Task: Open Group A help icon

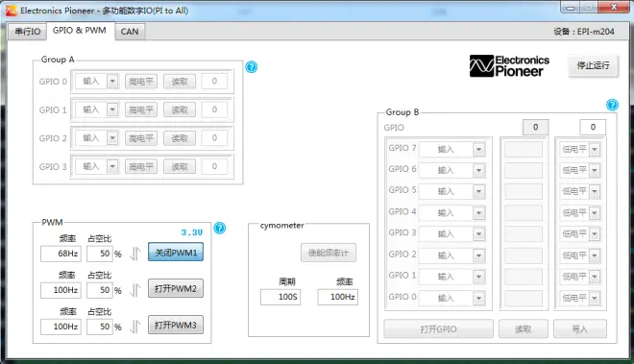Action: [251, 66]
